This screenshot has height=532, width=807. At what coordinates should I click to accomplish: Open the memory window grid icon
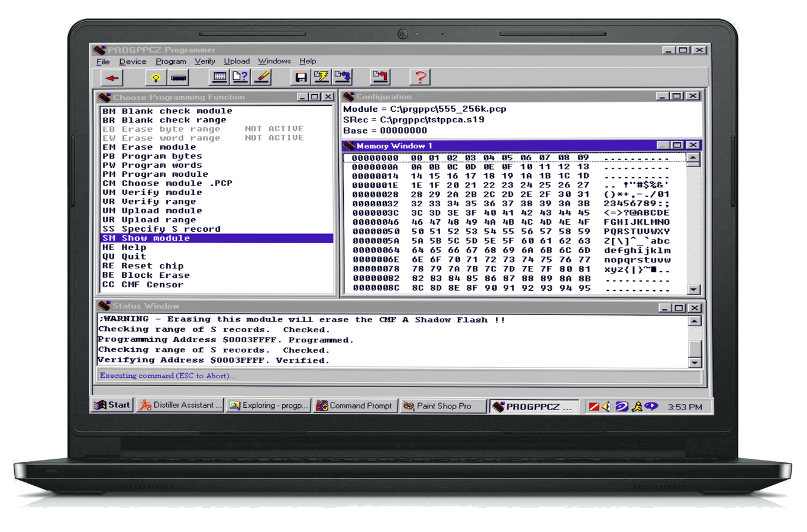[x=219, y=77]
